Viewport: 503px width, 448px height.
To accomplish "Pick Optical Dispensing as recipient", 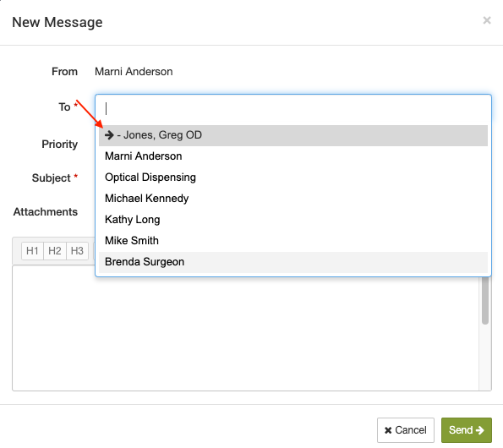I will [293, 178].
